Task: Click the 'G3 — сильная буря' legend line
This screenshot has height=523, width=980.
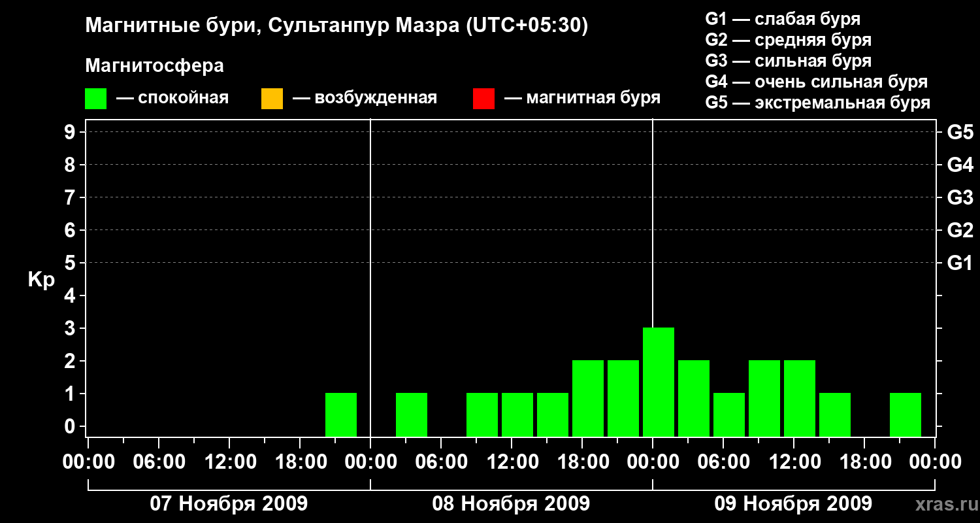Action: point(788,61)
